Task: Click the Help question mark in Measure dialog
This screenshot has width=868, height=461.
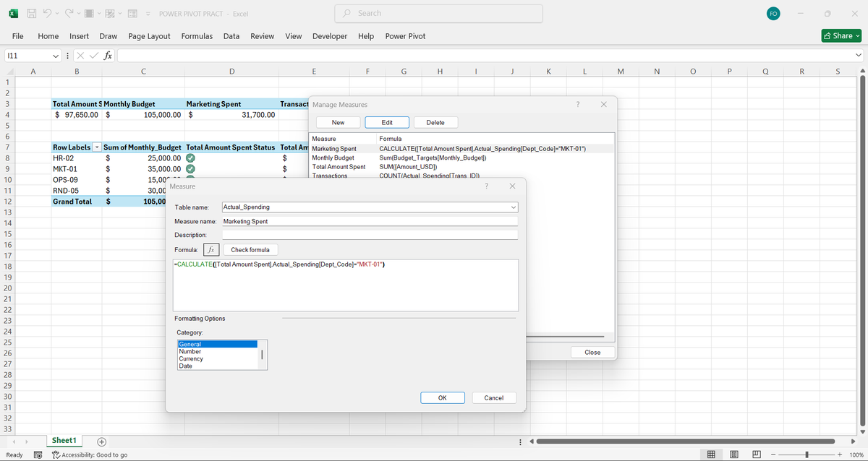Action: [486, 186]
